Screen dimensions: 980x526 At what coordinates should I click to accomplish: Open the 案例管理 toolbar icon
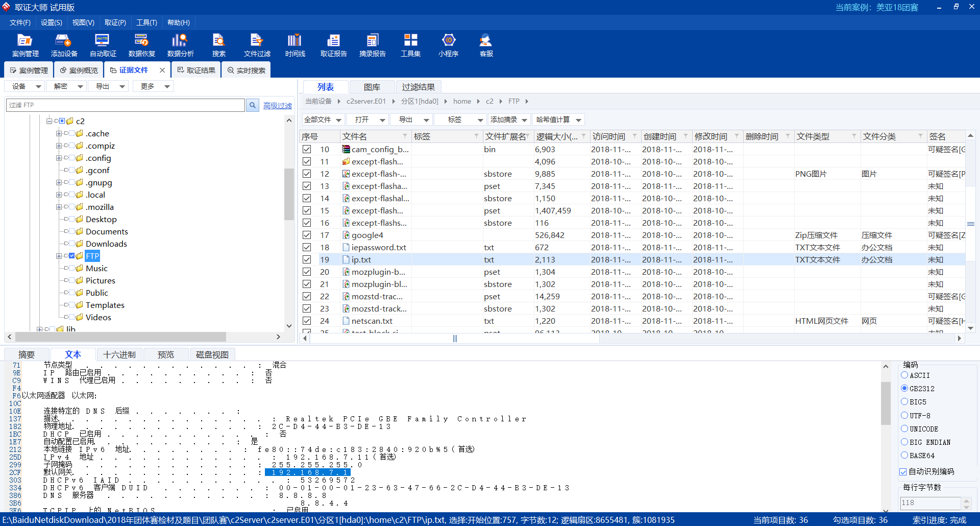[x=25, y=45]
